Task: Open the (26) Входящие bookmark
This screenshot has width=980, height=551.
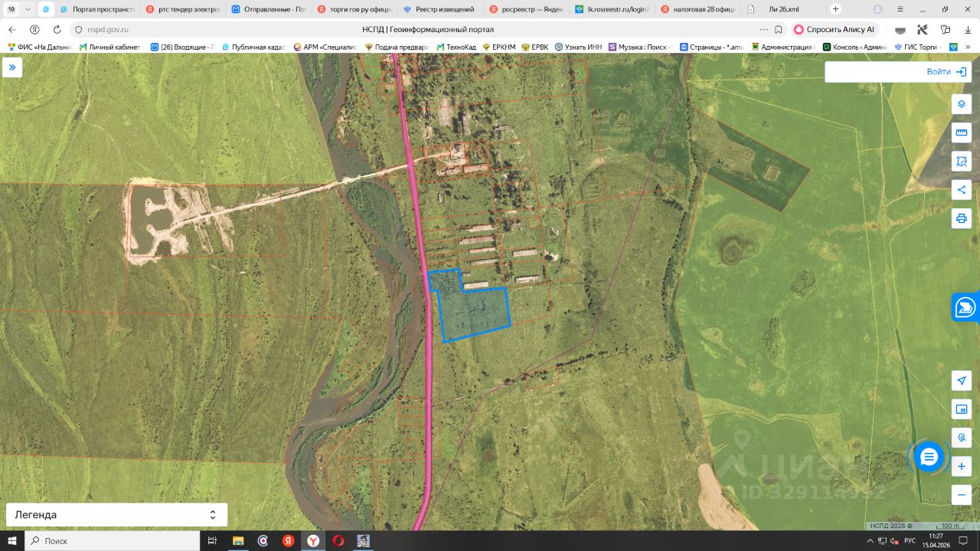Action: (181, 47)
